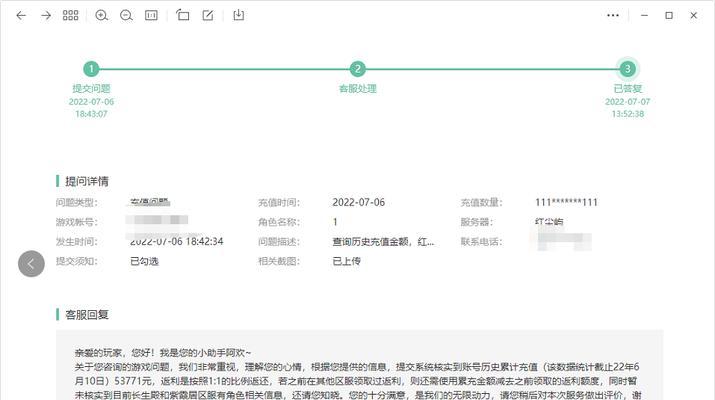
Task: Click the 联系电话 label
Action: tap(481, 242)
